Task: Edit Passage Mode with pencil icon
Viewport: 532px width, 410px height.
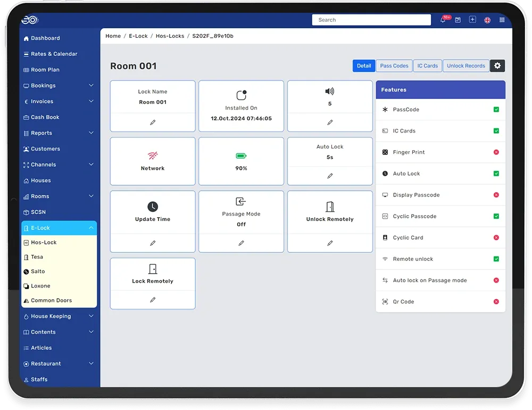Action: tap(241, 243)
